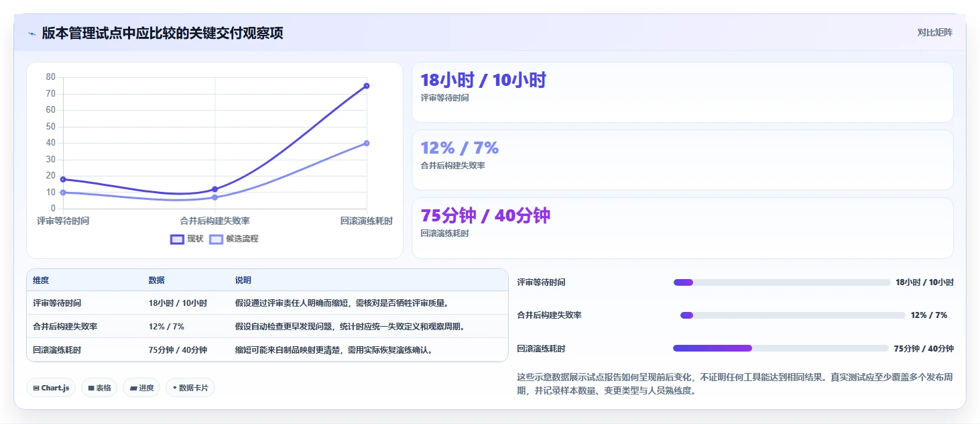Toggle the 现状 legend item
The image size is (980, 424).
(x=187, y=239)
